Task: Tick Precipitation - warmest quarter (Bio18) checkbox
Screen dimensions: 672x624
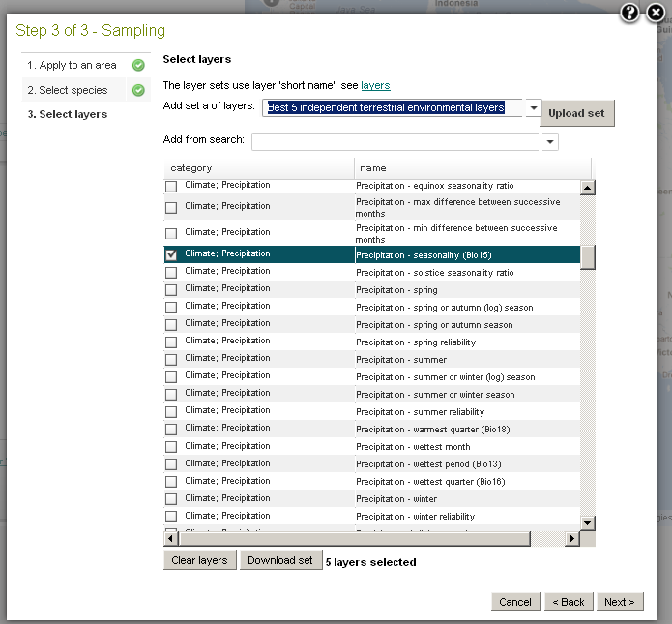Action: tap(171, 430)
